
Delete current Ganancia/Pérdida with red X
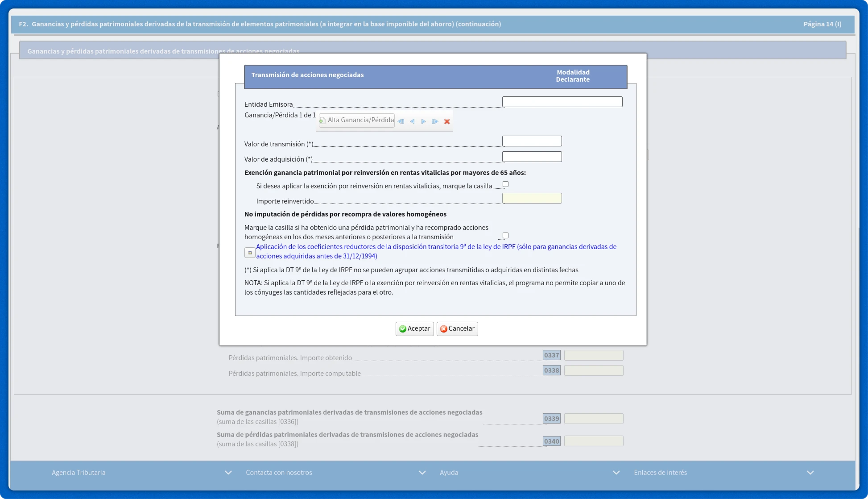pyautogui.click(x=446, y=121)
